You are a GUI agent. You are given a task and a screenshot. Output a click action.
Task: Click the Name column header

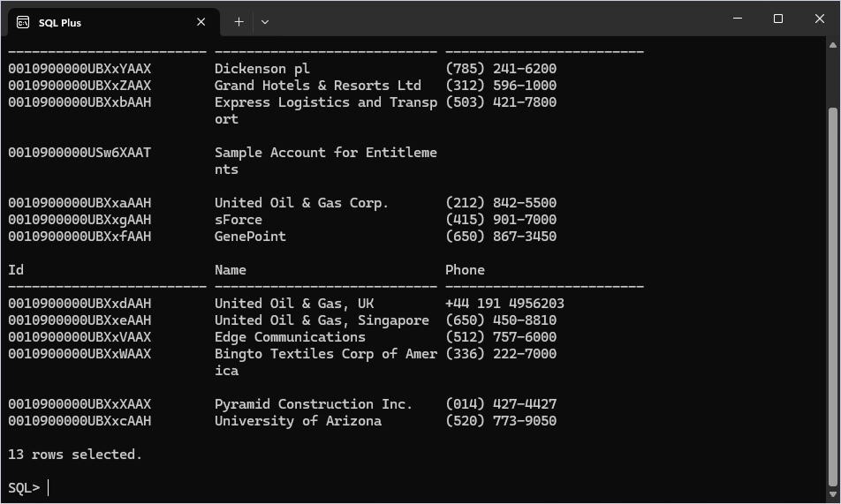[x=230, y=270]
